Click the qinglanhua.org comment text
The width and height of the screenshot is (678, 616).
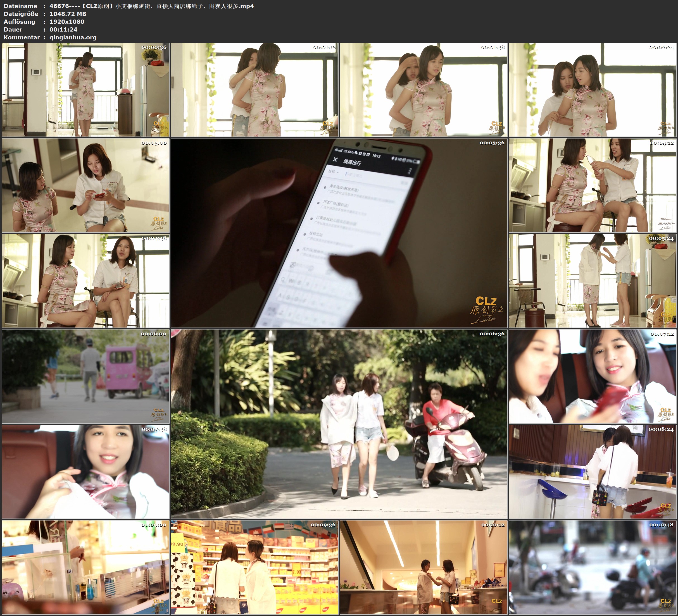point(73,37)
